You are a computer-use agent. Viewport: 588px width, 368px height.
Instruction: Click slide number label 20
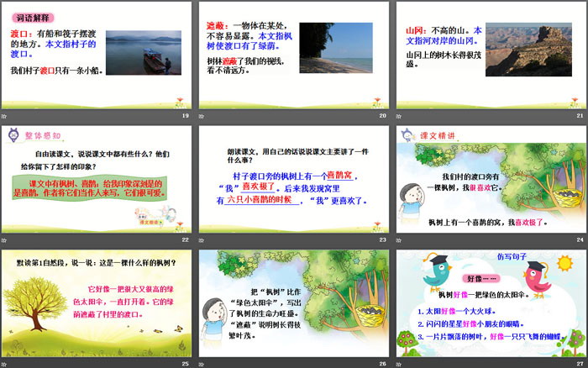[x=382, y=116]
